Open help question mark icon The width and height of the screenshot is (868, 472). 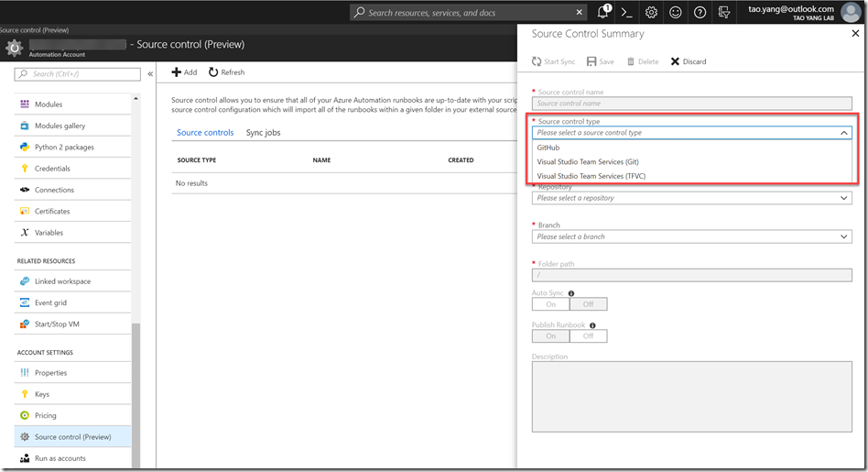click(x=700, y=12)
